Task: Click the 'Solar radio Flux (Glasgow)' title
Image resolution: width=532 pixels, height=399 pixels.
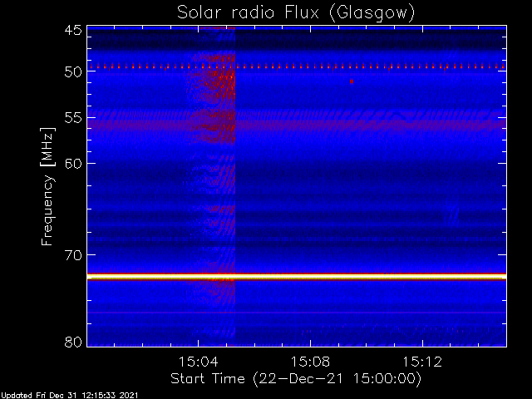Action: click(x=296, y=13)
